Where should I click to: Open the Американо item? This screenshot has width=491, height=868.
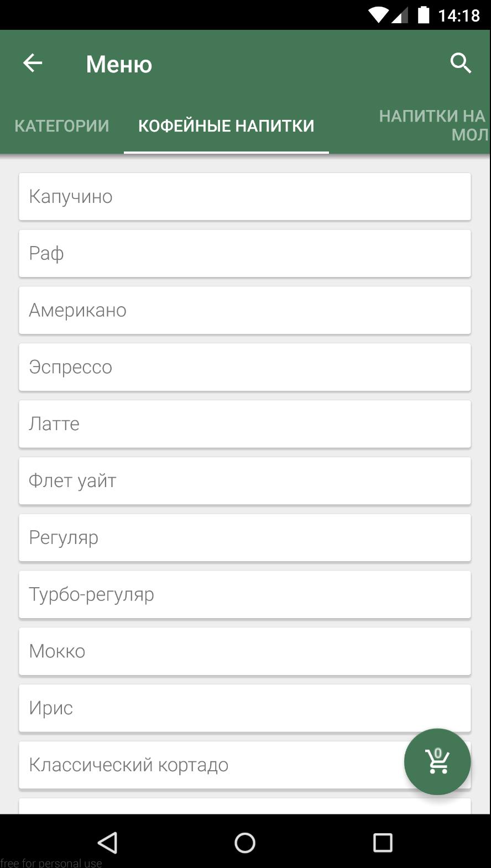pos(244,310)
